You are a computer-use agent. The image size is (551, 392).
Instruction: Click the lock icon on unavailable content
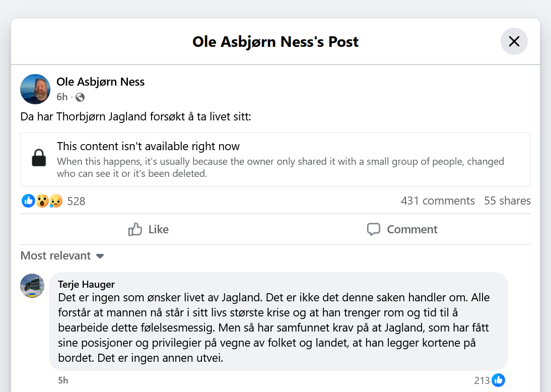pos(39,159)
